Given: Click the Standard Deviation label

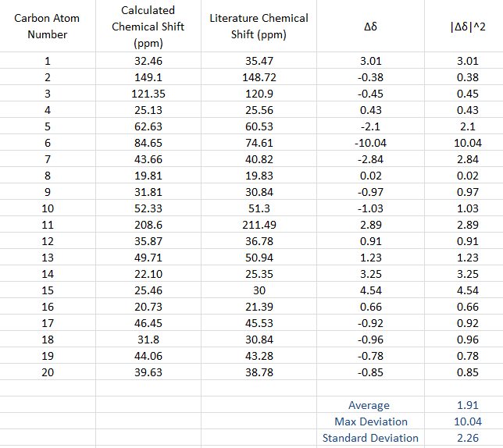Looking at the screenshot, I should click(x=370, y=437).
